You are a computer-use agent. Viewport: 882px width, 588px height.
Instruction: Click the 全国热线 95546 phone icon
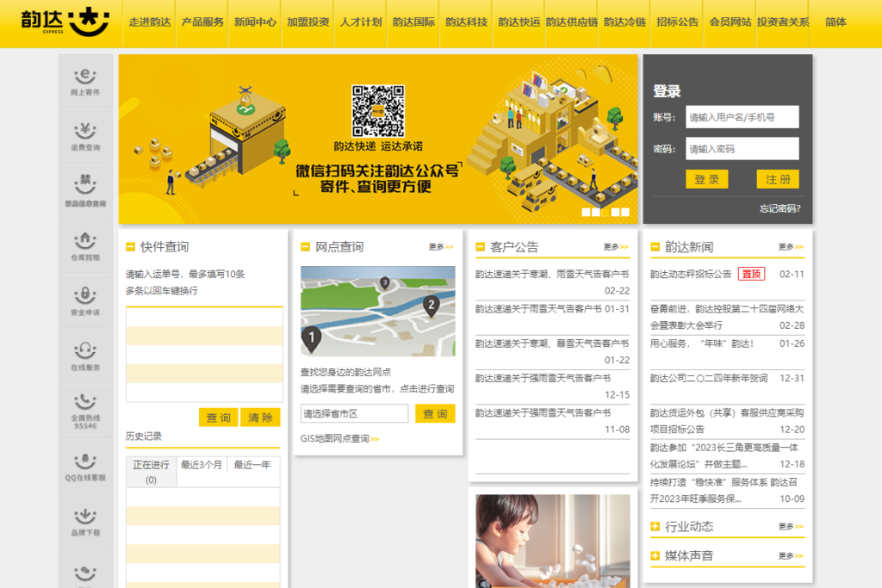[x=85, y=412]
